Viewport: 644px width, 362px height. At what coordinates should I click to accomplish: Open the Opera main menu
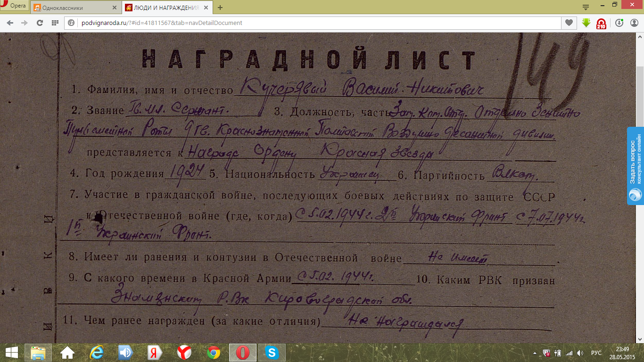click(14, 6)
